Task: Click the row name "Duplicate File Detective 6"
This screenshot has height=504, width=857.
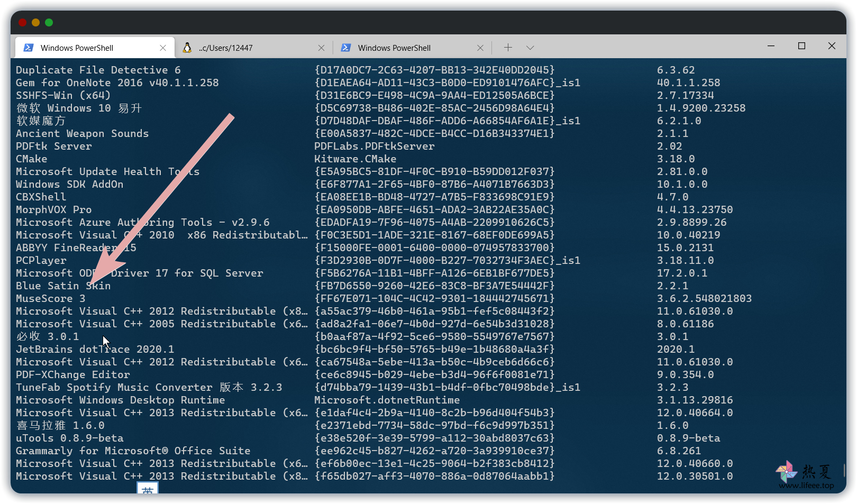Action: pyautogui.click(x=98, y=70)
